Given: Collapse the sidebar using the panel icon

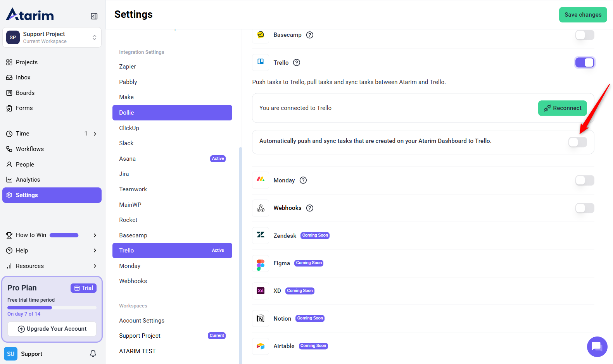Looking at the screenshot, I should (94, 16).
